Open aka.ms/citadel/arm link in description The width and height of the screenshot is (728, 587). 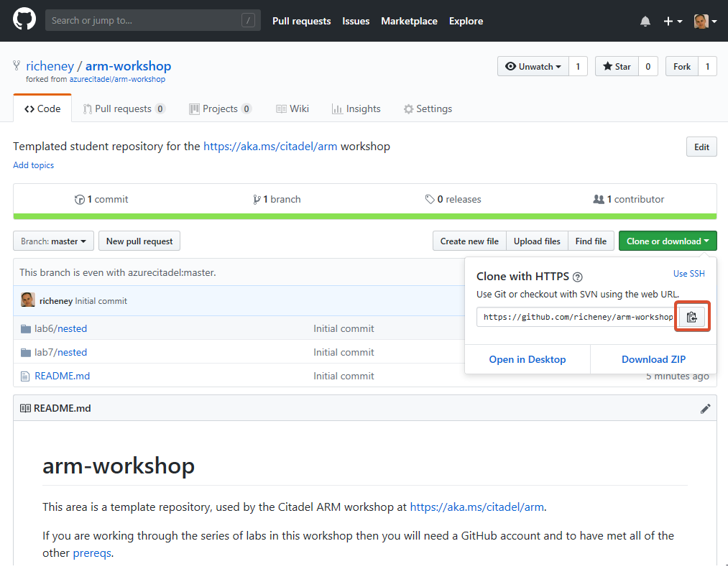point(270,146)
